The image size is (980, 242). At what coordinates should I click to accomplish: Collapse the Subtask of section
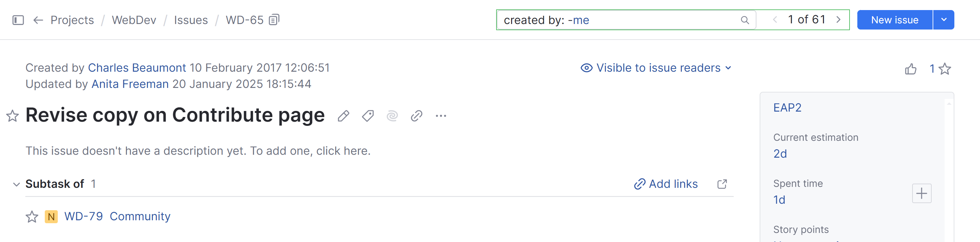coord(16,185)
